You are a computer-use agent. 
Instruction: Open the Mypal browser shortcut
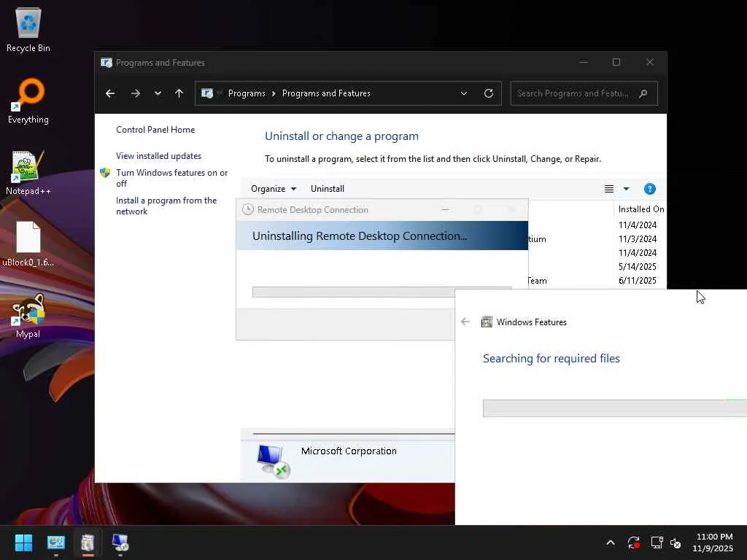(28, 315)
